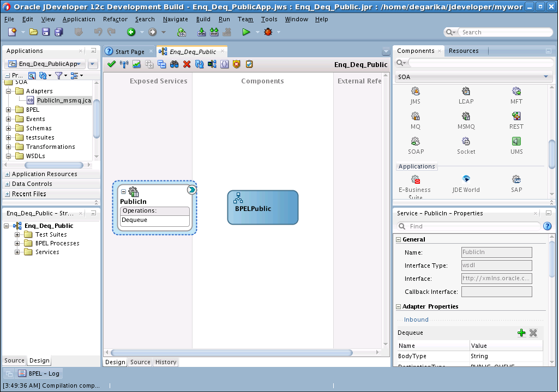
Task: Click the MSMQ adapter icon in Components
Action: click(x=466, y=116)
